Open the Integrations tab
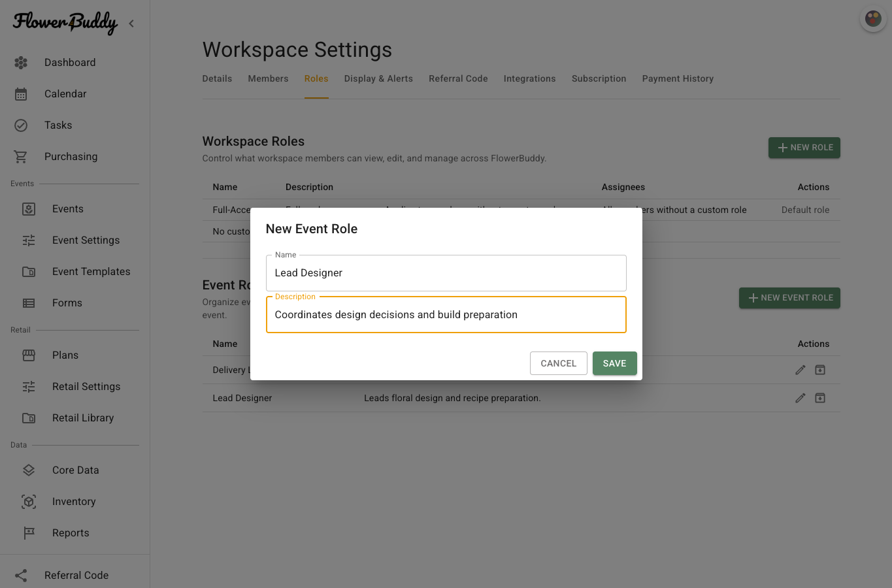Viewport: 892px width, 588px height. [529, 78]
